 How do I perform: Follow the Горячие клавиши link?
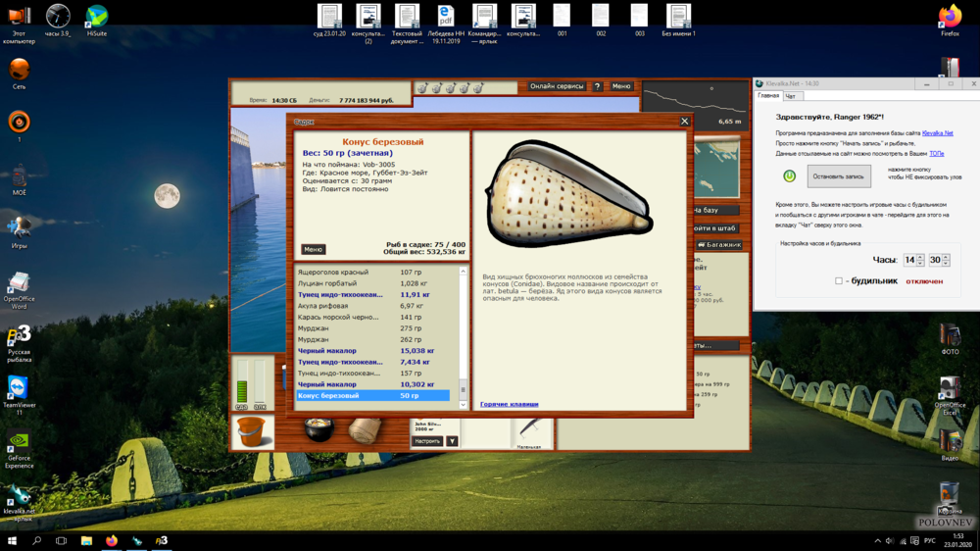point(508,404)
